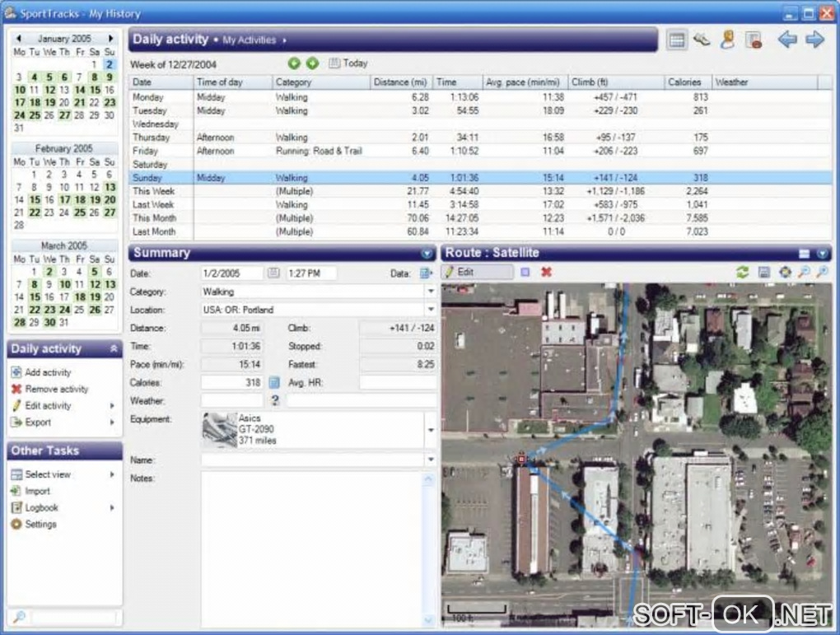The height and width of the screenshot is (635, 840).
Task: Expand the Location dropdown
Action: (431, 310)
